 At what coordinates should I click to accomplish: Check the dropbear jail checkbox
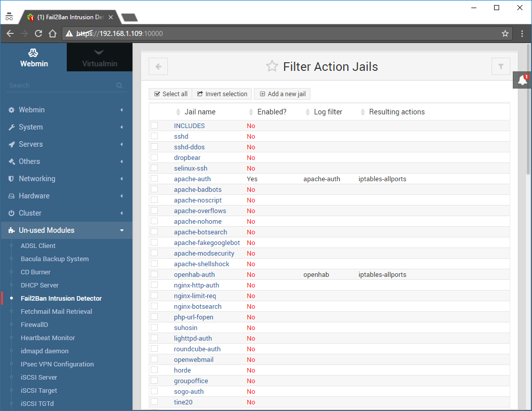(x=154, y=157)
